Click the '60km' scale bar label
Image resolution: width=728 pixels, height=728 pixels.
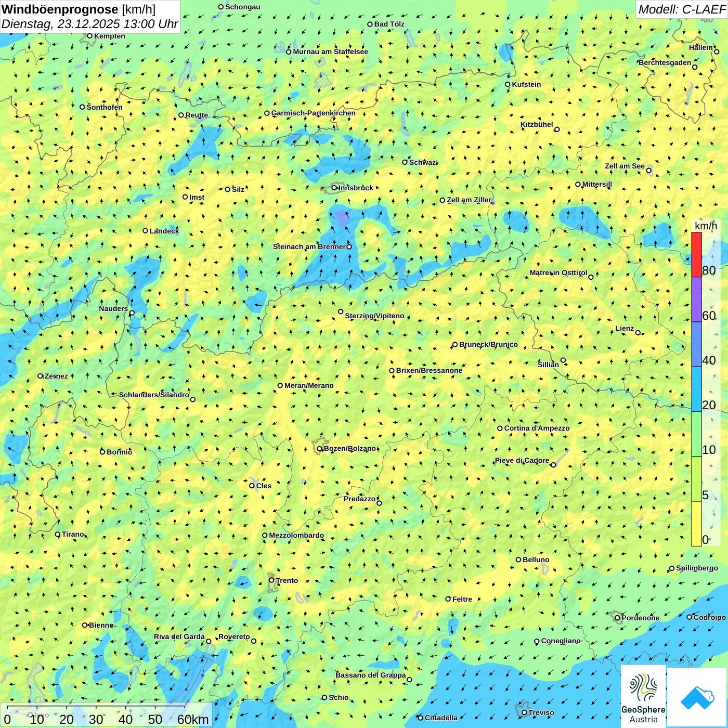[x=193, y=720]
